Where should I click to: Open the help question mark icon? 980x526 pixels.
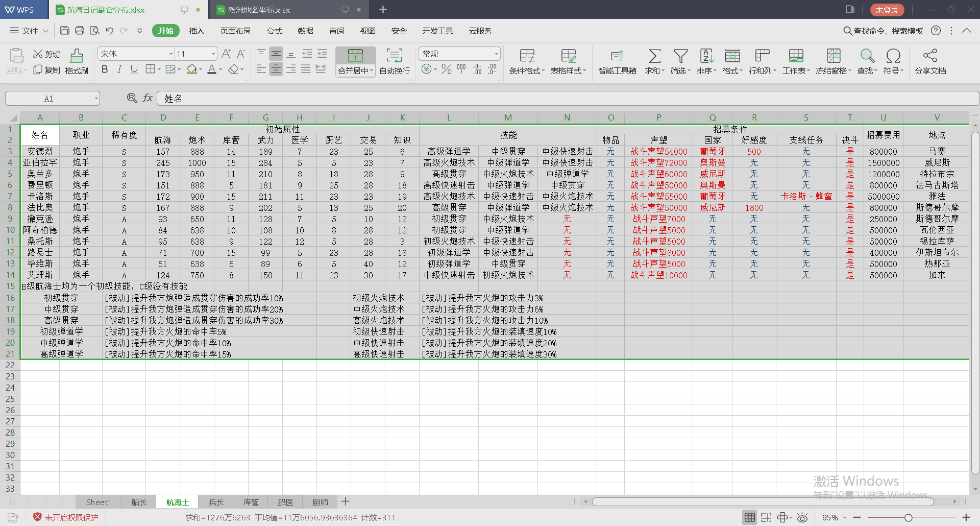point(936,31)
